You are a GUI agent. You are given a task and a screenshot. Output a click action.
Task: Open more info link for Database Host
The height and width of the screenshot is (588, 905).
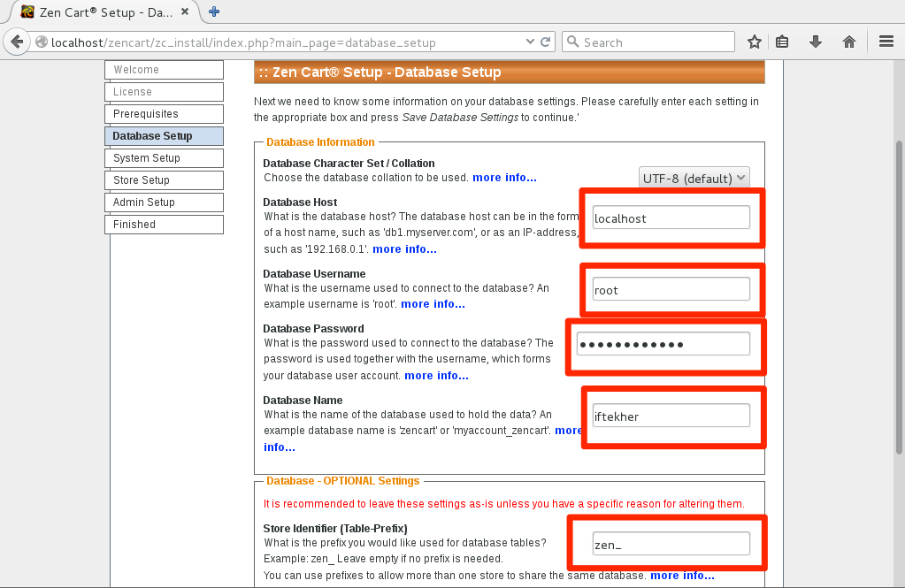(404, 249)
